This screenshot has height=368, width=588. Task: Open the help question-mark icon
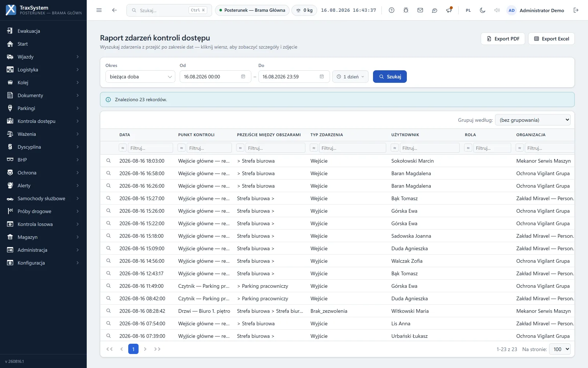[x=391, y=10]
